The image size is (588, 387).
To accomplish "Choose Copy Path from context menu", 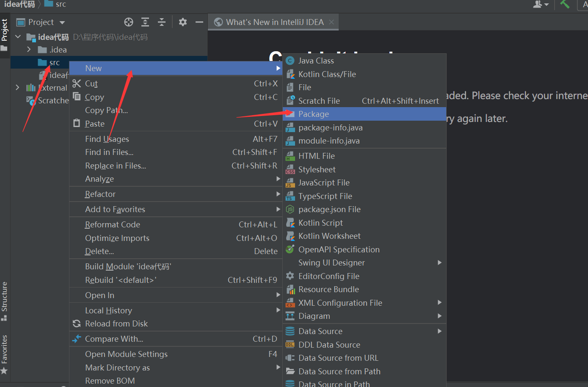I will pyautogui.click(x=176, y=110).
